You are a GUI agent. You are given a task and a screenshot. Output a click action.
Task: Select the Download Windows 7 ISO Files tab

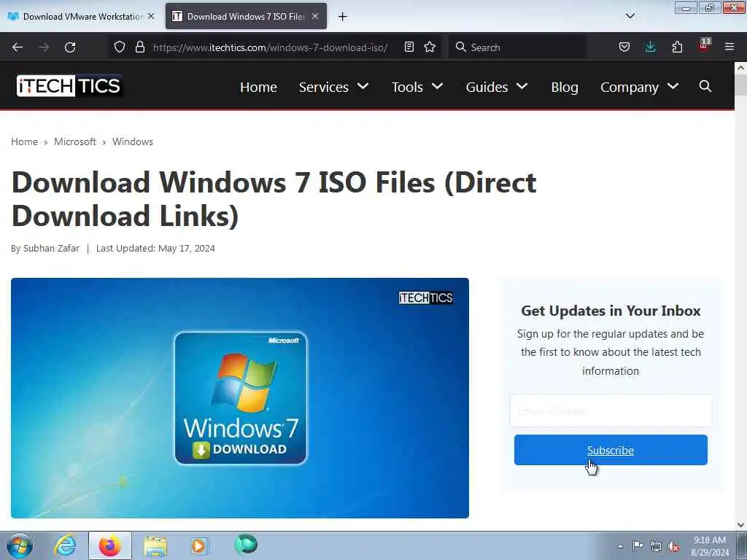click(x=246, y=16)
